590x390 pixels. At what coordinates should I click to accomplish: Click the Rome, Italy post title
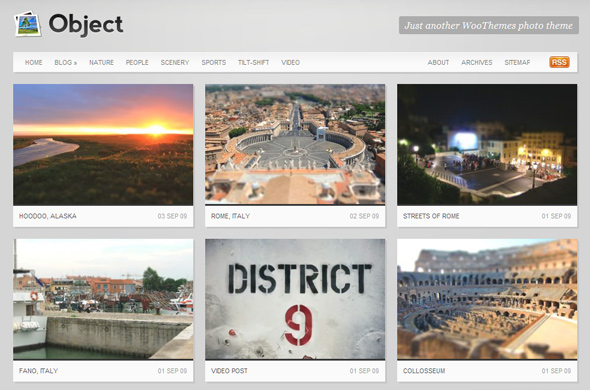point(230,216)
